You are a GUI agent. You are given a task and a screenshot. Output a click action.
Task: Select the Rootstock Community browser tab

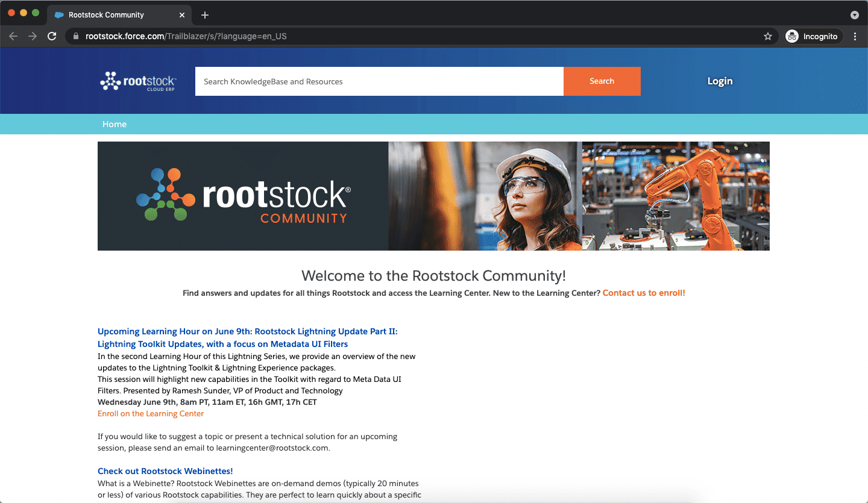click(120, 15)
